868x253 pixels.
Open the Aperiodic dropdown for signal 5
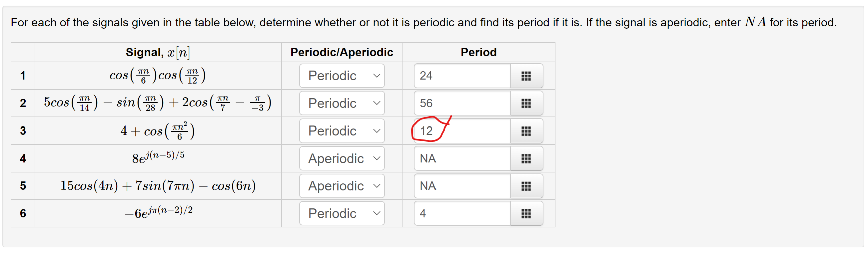point(341,186)
